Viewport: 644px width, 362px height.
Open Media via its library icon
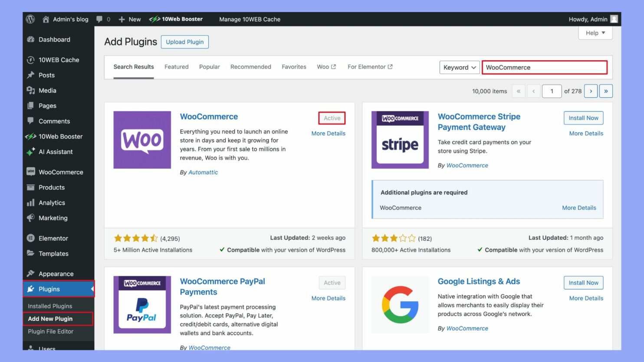click(x=30, y=90)
